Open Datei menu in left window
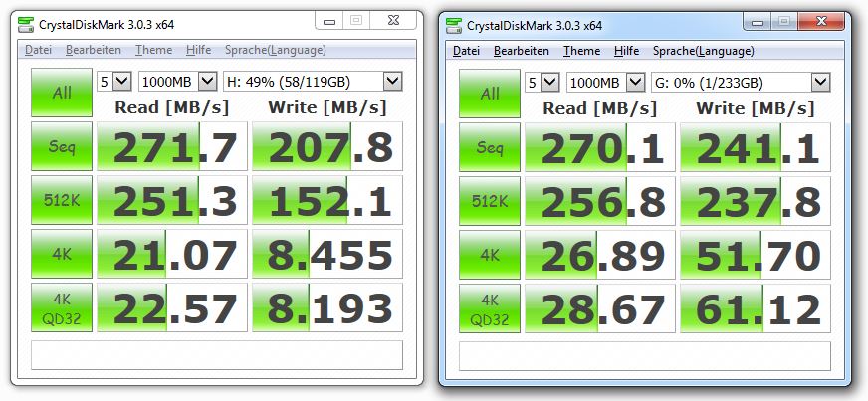 pyautogui.click(x=38, y=50)
